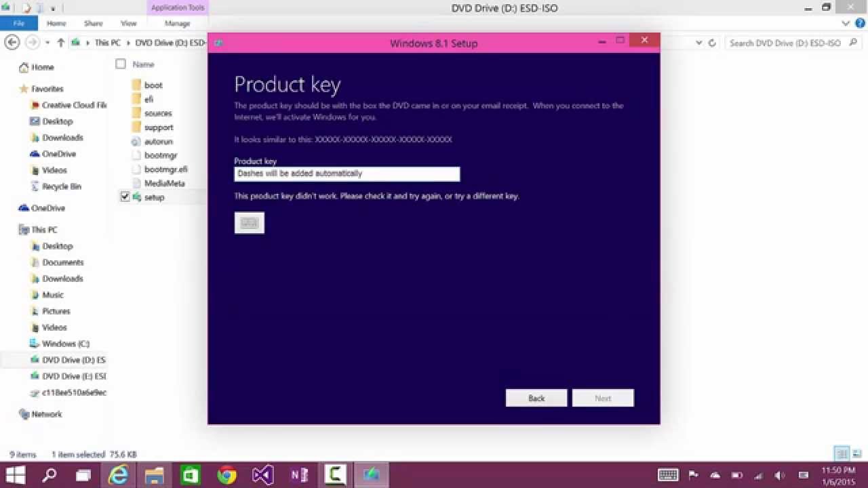
Task: Switch to the Share ribbon tab
Action: coord(93,23)
